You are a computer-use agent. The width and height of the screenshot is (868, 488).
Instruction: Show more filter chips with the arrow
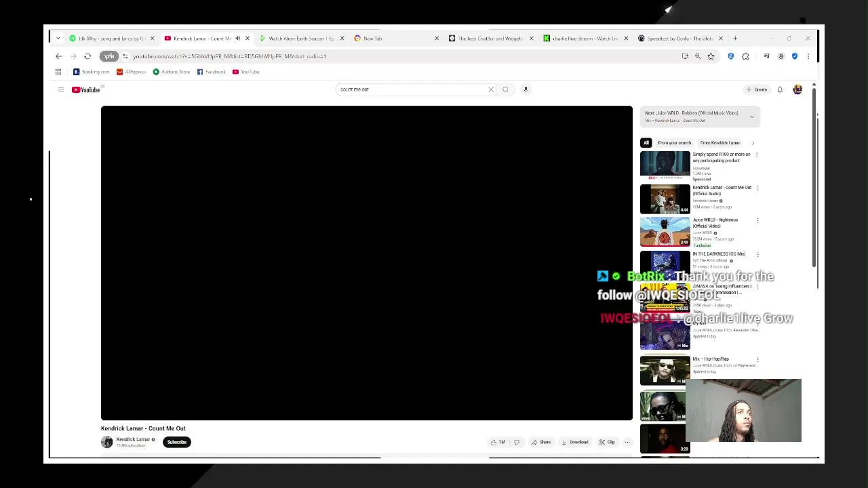coord(753,143)
